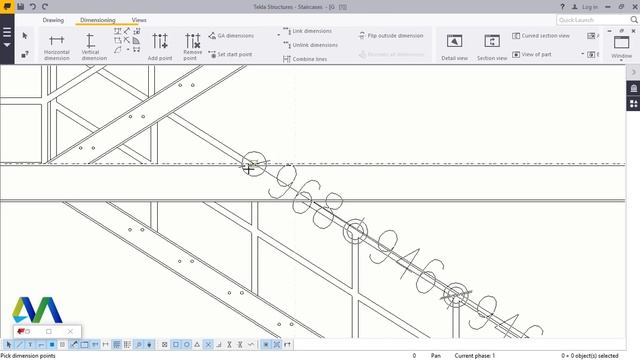Toggle the diagonal line selection switch
640x360 pixels.
pyautogui.click(x=19, y=344)
